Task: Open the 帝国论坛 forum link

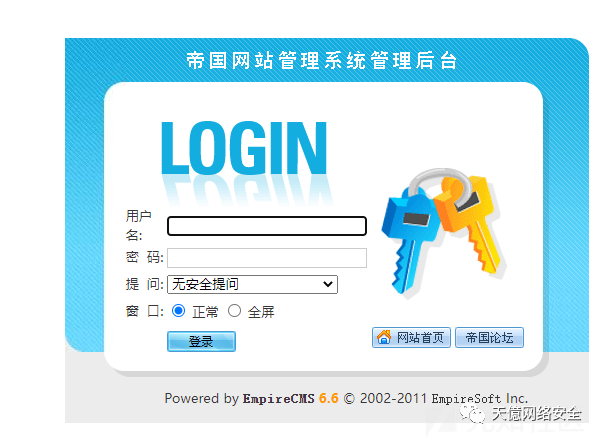Action: tap(489, 337)
